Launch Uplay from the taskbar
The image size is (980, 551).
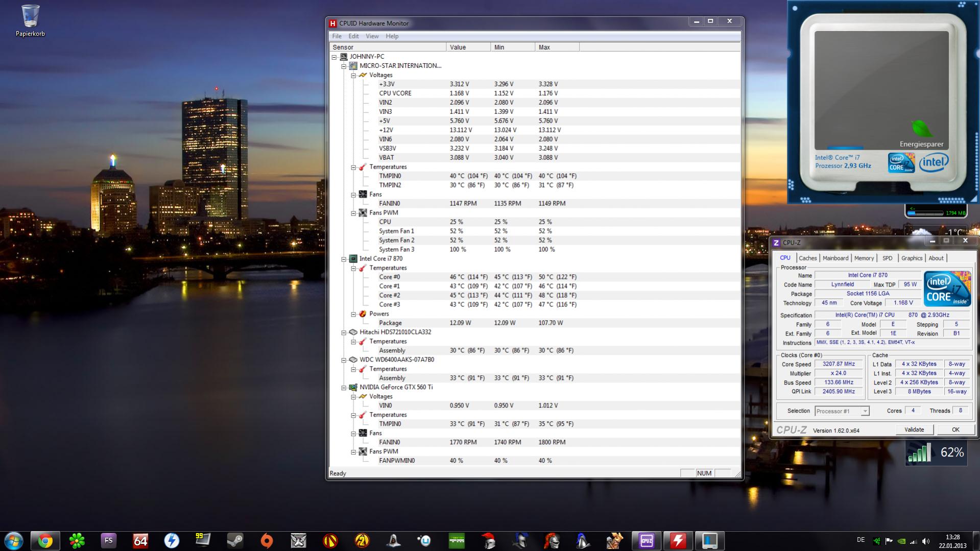tap(425, 540)
